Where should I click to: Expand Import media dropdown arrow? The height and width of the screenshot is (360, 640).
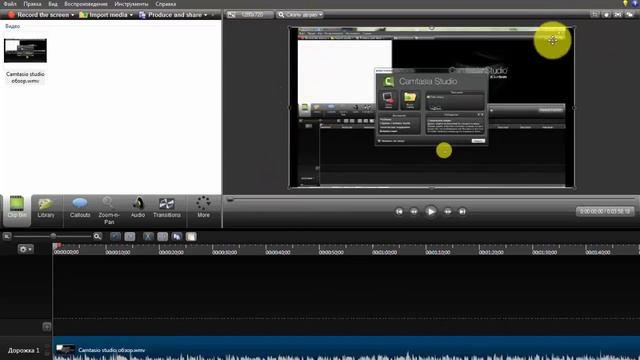tap(131, 15)
